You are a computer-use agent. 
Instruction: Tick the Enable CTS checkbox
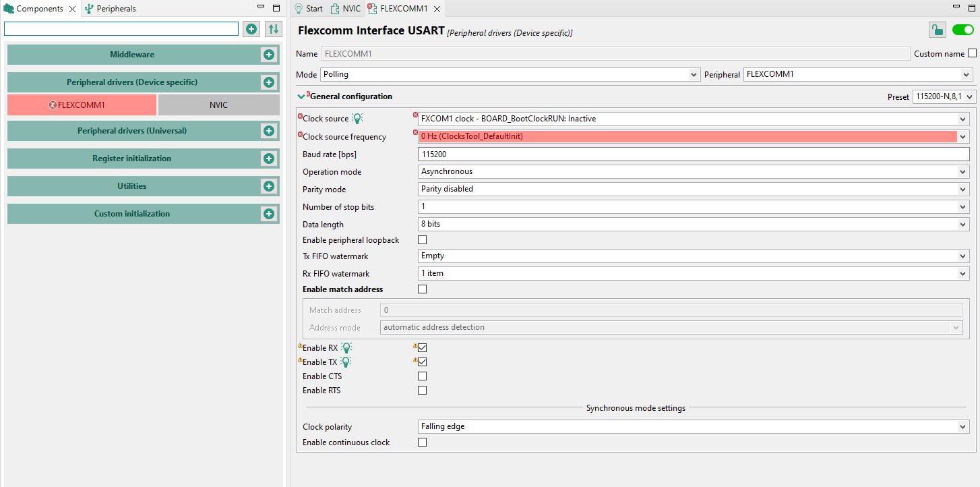[423, 376]
